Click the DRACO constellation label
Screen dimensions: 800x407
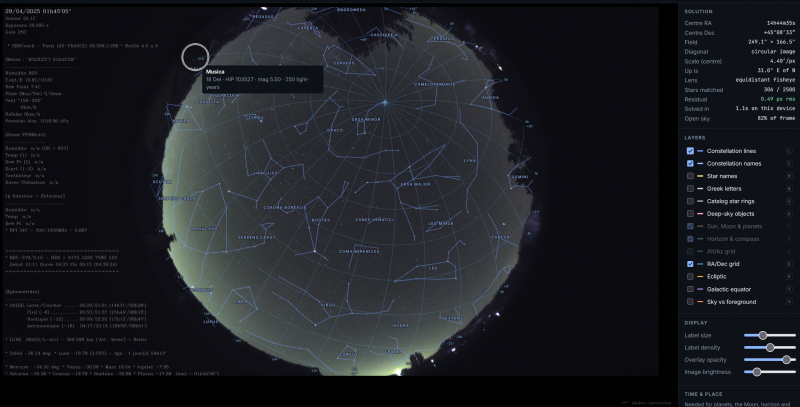point(335,131)
